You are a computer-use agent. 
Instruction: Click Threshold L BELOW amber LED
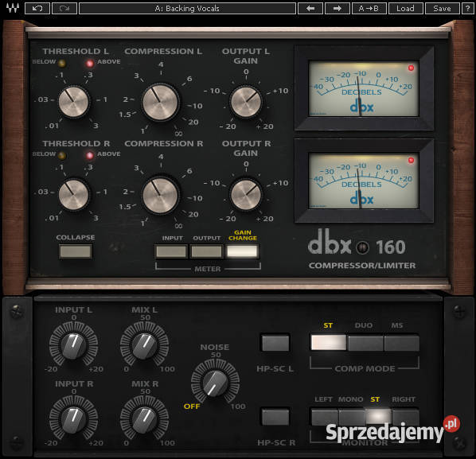[x=62, y=63]
